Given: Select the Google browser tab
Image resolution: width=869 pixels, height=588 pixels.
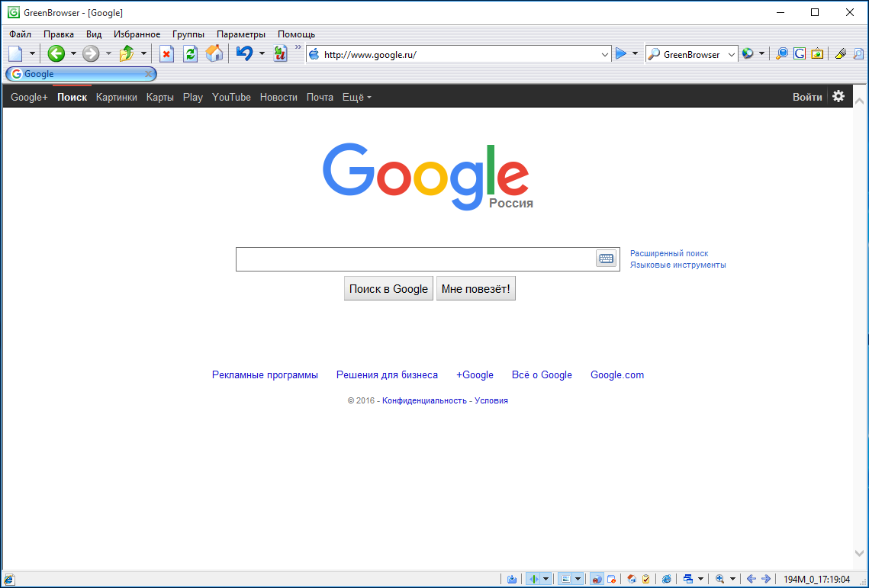Looking at the screenshot, I should [81, 74].
